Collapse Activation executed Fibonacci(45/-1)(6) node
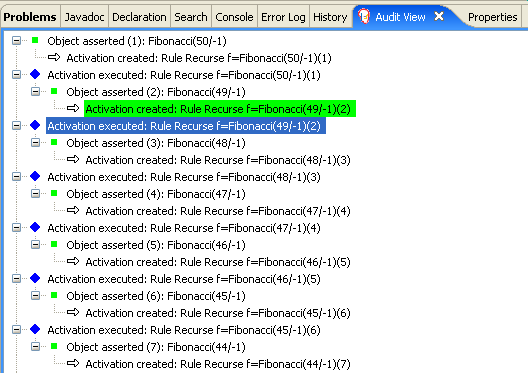The image size is (528, 373). (x=16, y=330)
